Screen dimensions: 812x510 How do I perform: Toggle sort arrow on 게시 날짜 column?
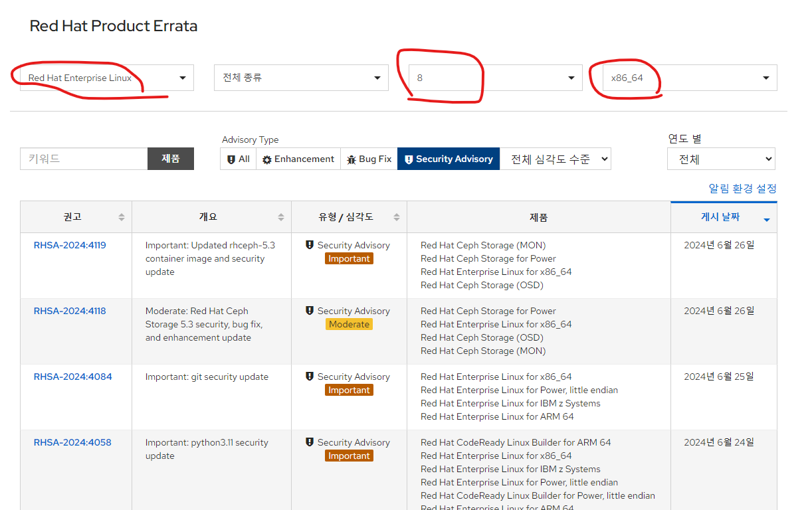pos(767,220)
